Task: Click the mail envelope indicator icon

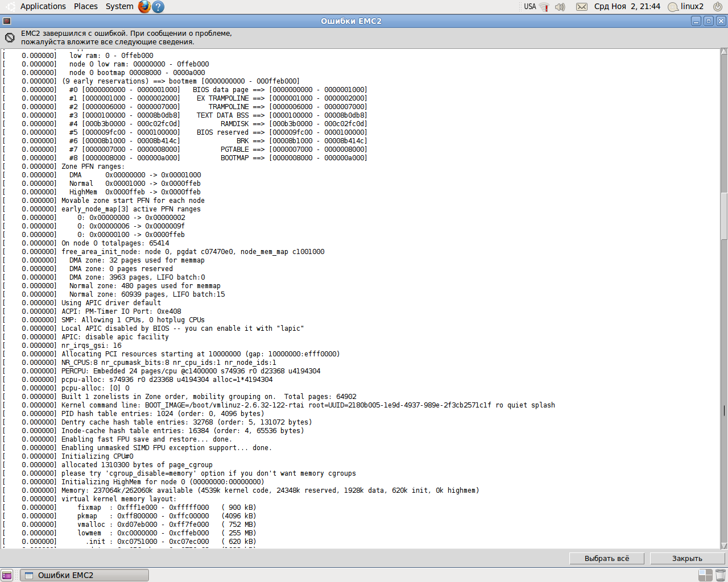Action: tap(582, 7)
